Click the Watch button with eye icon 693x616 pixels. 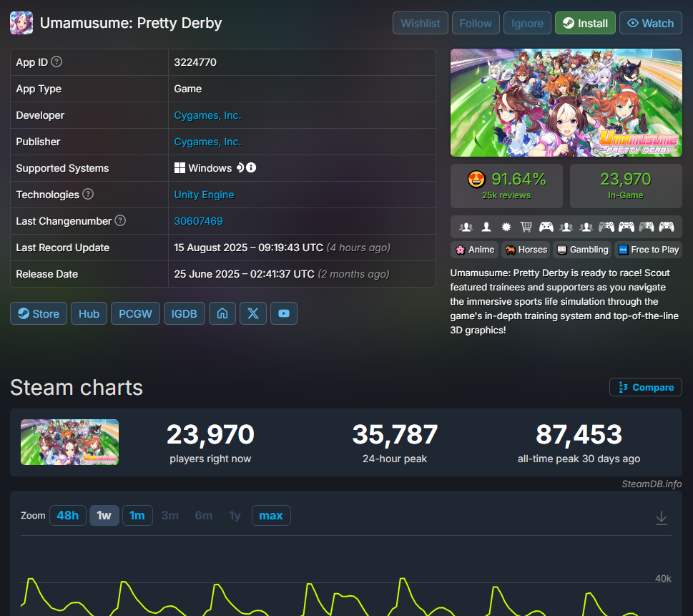(651, 23)
